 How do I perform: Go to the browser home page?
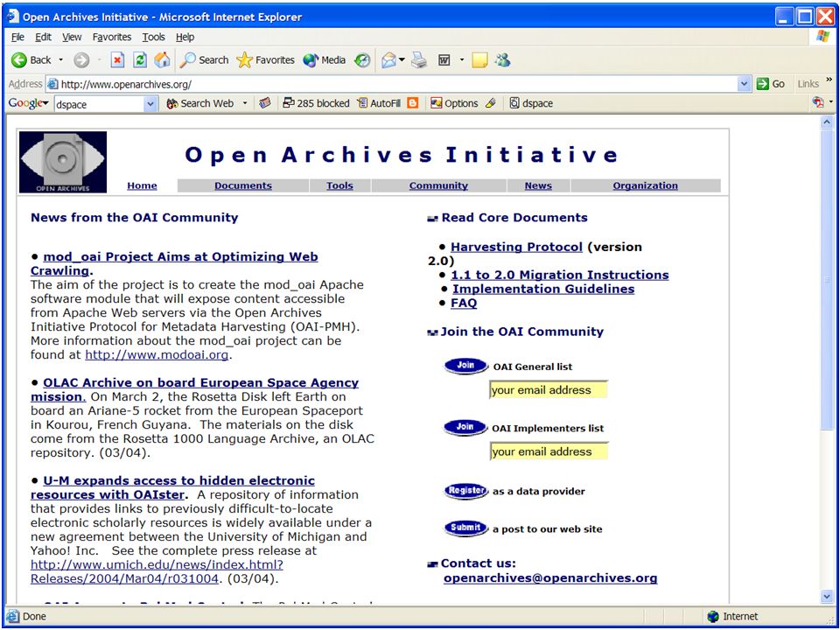pos(162,60)
